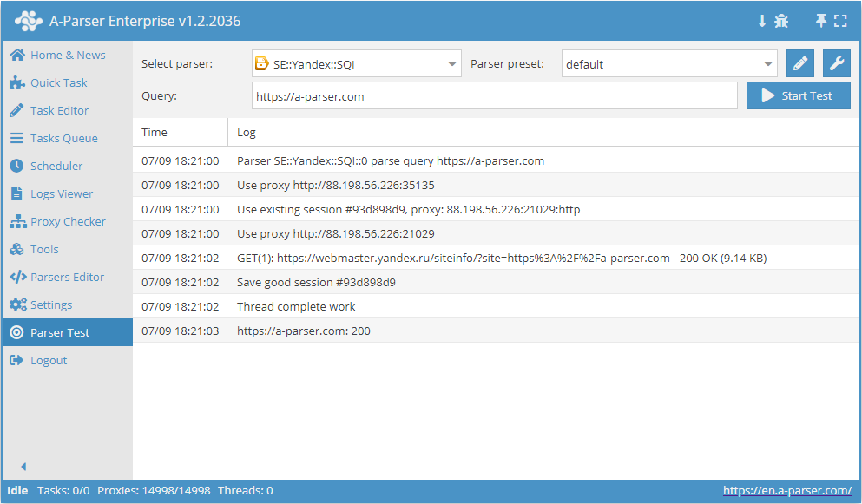Open the Task Editor section
The image size is (862, 504).
(59, 110)
